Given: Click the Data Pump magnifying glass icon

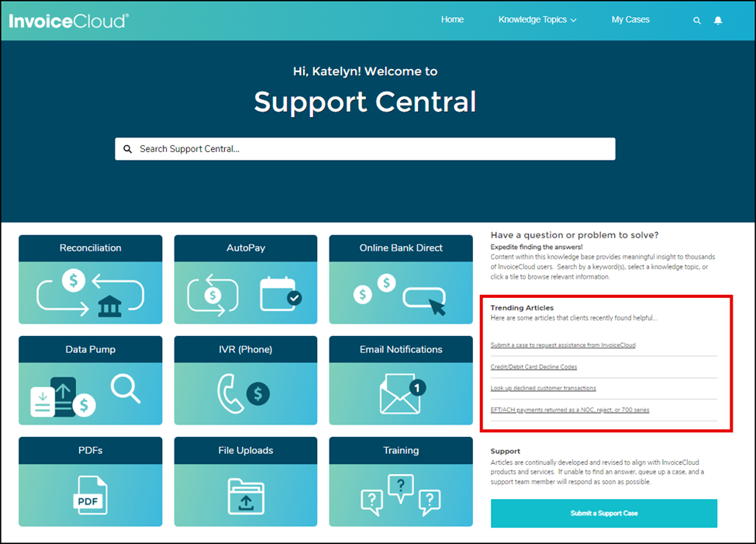Looking at the screenshot, I should click(x=126, y=389).
